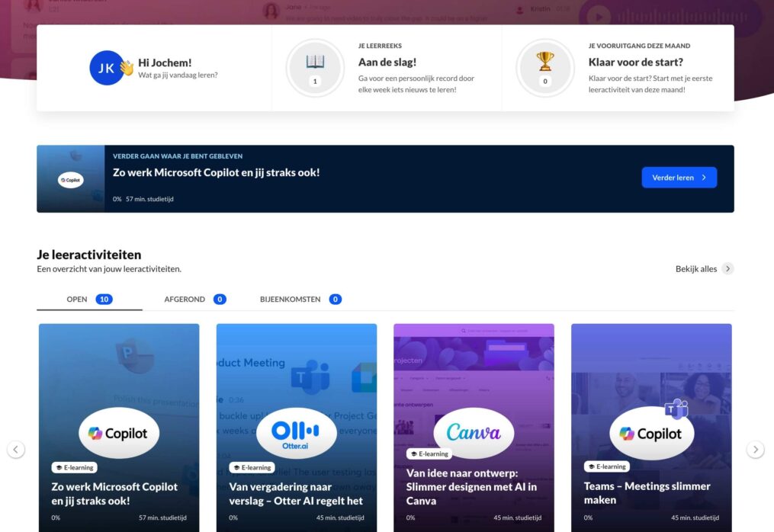
Task: Go to previous courses with left arrow
Action: [x=16, y=450]
